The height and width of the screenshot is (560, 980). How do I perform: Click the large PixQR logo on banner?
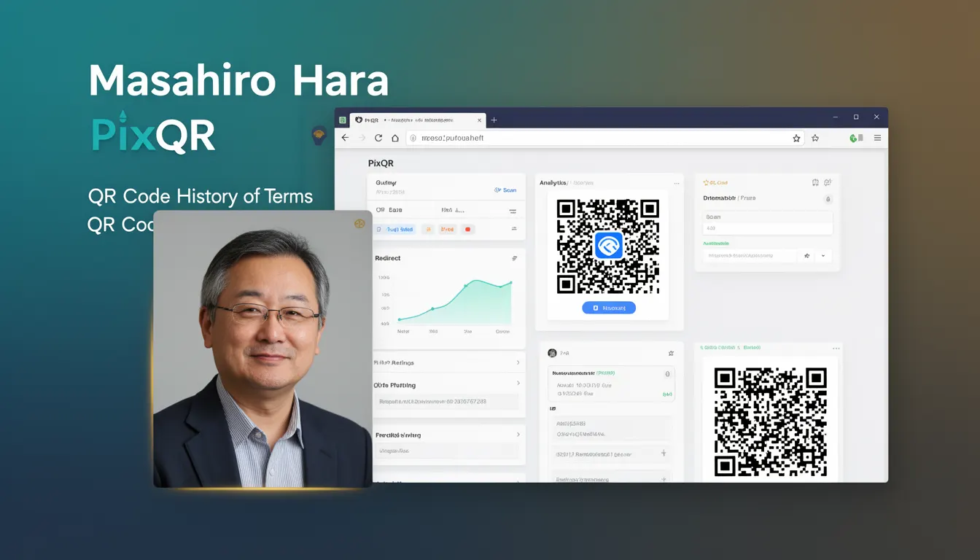[153, 132]
